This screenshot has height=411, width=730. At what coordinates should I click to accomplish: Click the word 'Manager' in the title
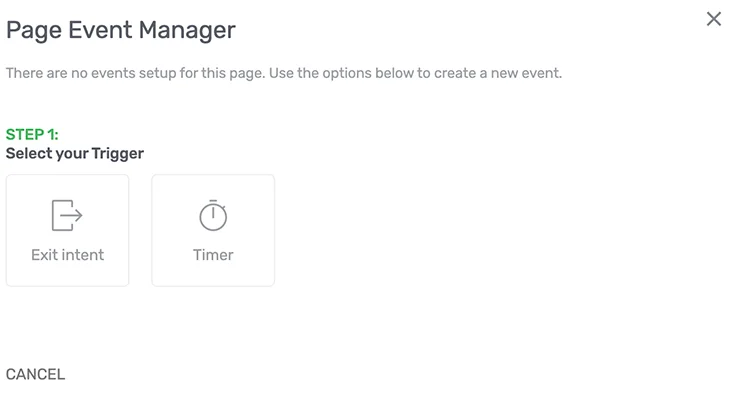[187, 31]
